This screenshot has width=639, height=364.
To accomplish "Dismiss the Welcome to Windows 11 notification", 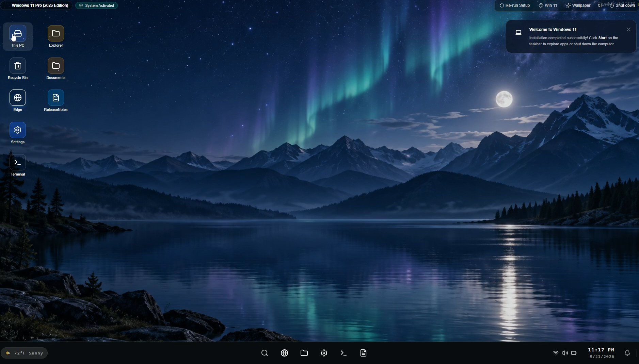I will [629, 30].
